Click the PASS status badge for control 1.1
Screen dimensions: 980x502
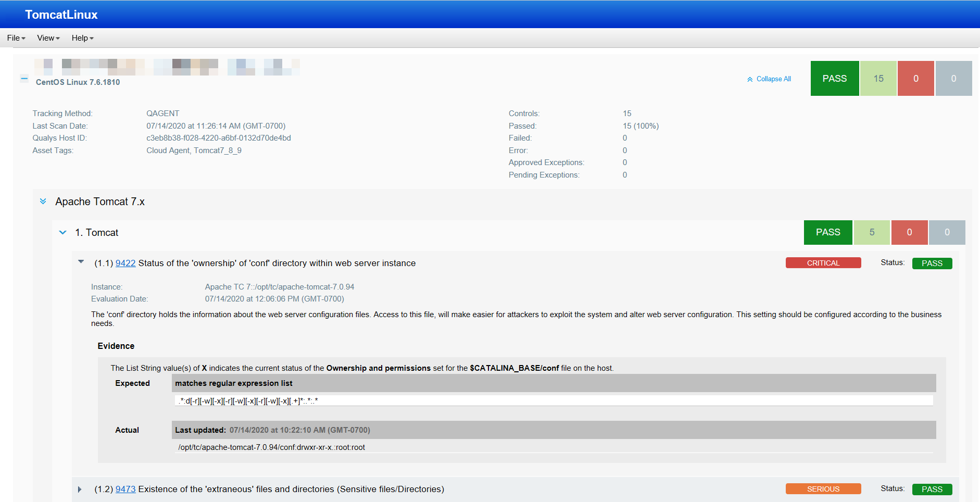932,263
